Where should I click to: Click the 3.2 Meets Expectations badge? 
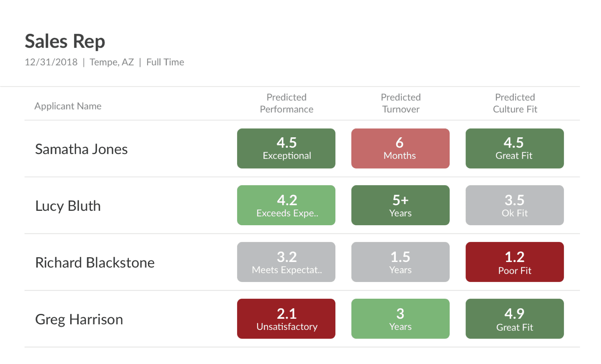click(286, 262)
